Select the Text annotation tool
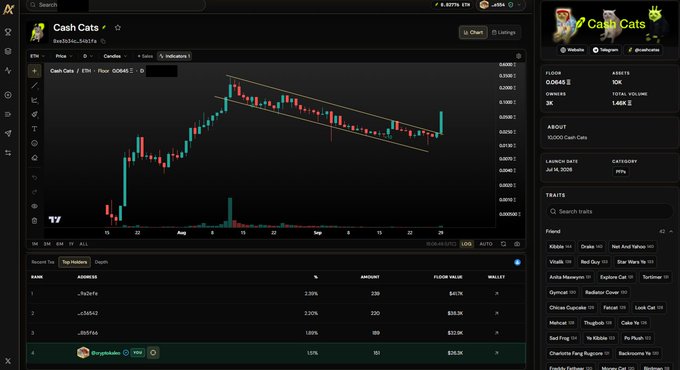Image resolution: width=680 pixels, height=370 pixels. coord(34,129)
